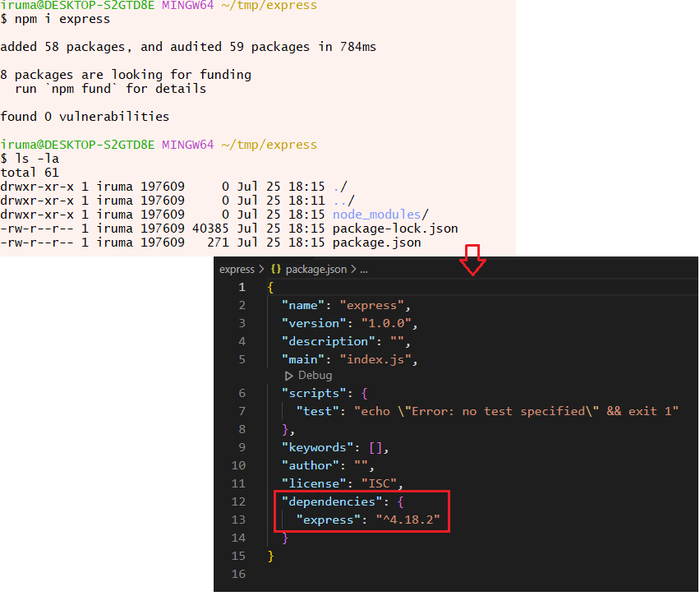The image size is (700, 596).
Task: Click line number 16 in the gutter
Action: pos(238,574)
